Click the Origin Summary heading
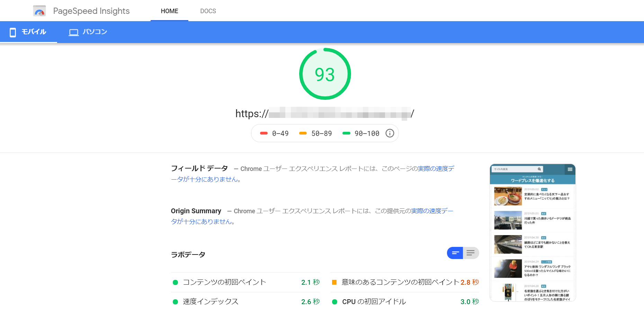This screenshot has width=644, height=310. pos(196,211)
